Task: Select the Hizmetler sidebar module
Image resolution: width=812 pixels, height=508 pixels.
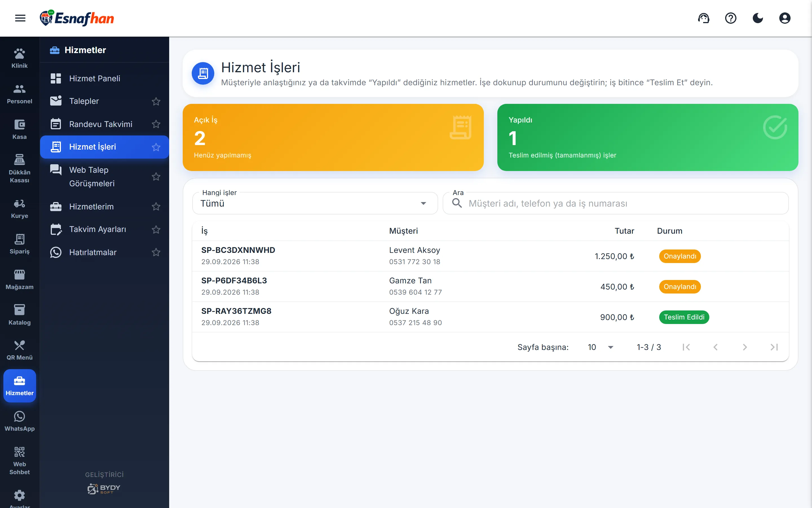Action: [x=19, y=386]
